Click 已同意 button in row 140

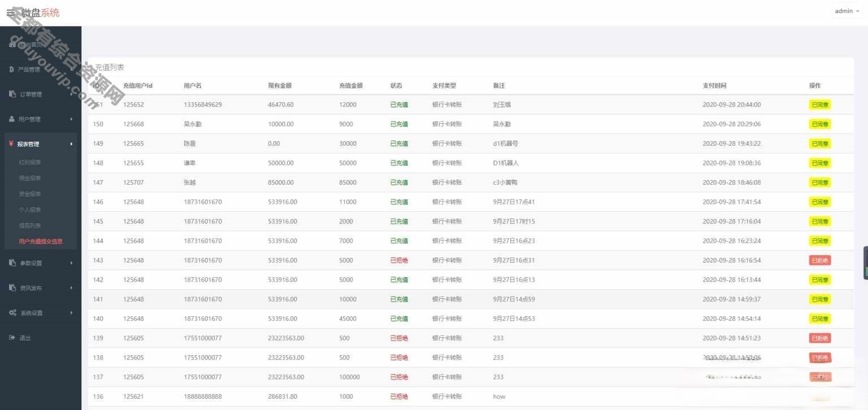(x=820, y=319)
